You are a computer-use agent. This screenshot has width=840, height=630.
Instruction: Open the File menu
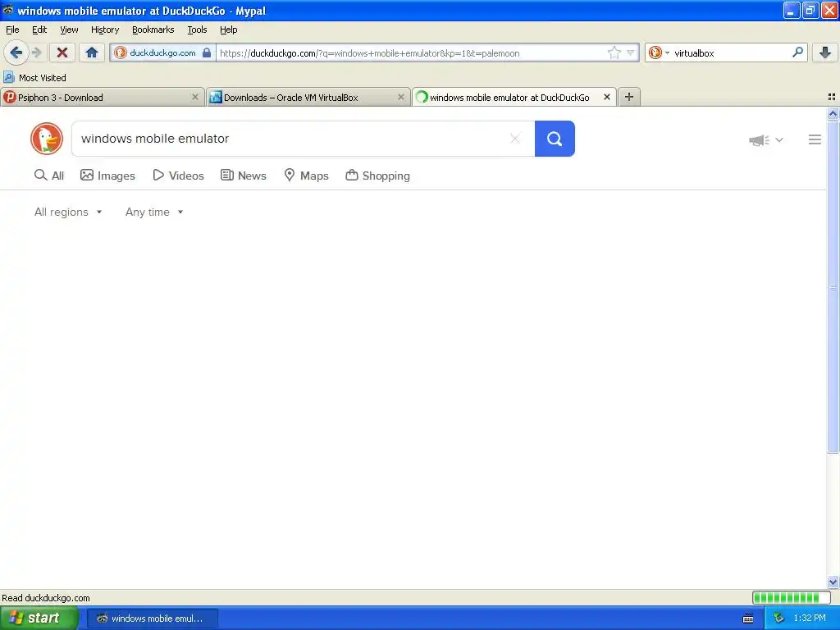(12, 30)
